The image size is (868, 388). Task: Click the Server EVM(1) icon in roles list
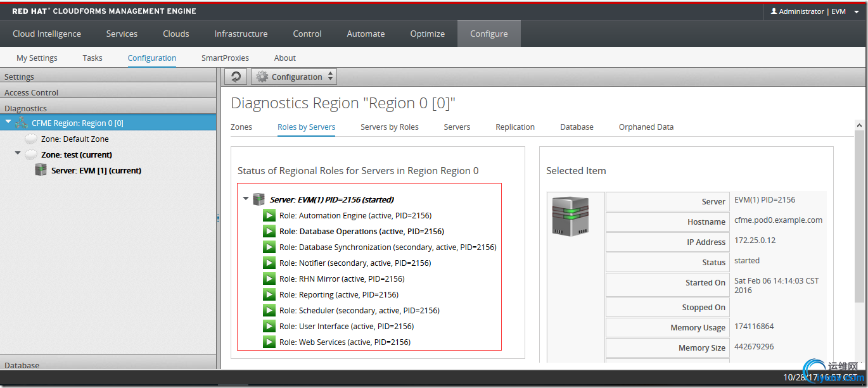258,199
